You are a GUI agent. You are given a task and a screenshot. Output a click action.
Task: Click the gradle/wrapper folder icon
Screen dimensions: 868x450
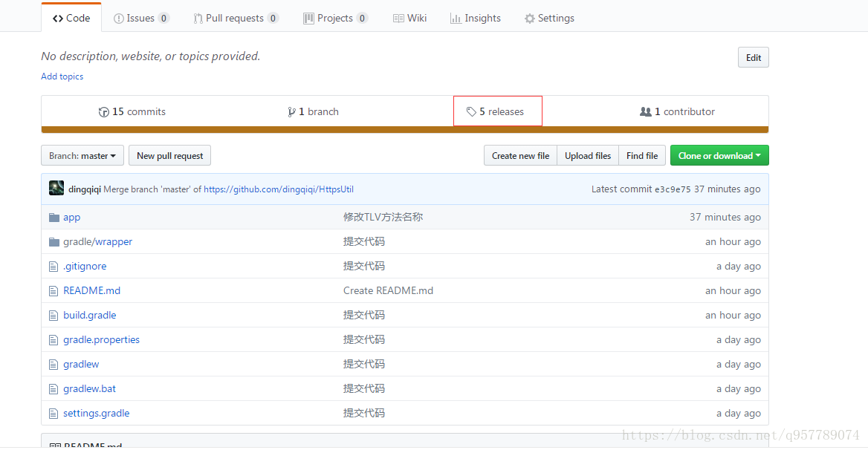[x=54, y=241]
